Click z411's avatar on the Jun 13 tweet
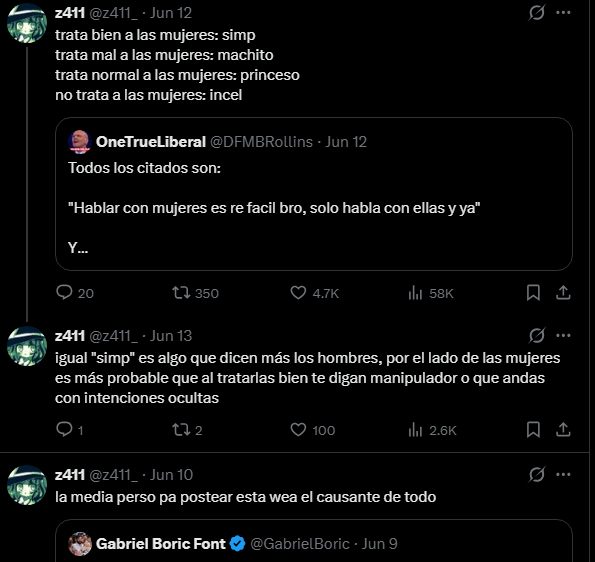The image size is (595, 562). tap(27, 346)
